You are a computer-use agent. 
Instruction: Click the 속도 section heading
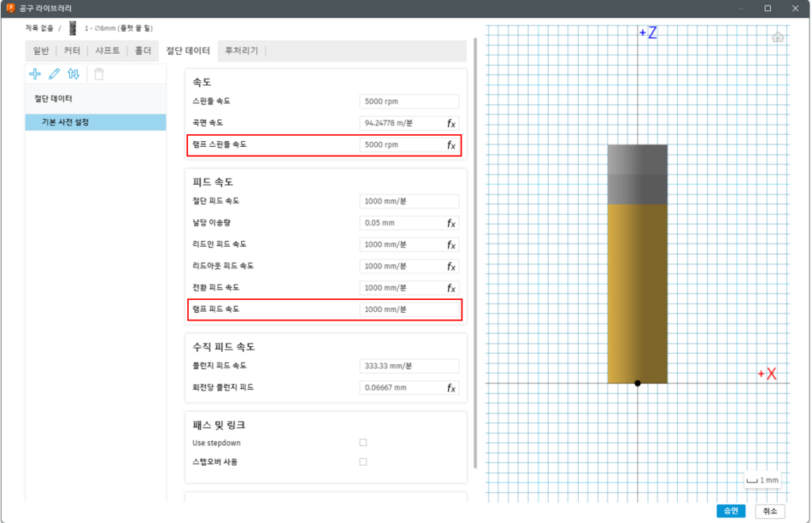pos(202,83)
